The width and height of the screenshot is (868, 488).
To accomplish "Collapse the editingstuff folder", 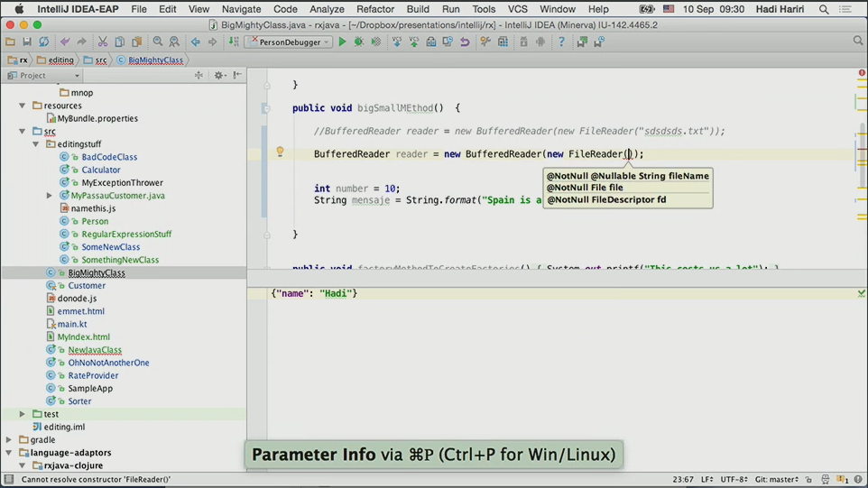I will [x=36, y=144].
